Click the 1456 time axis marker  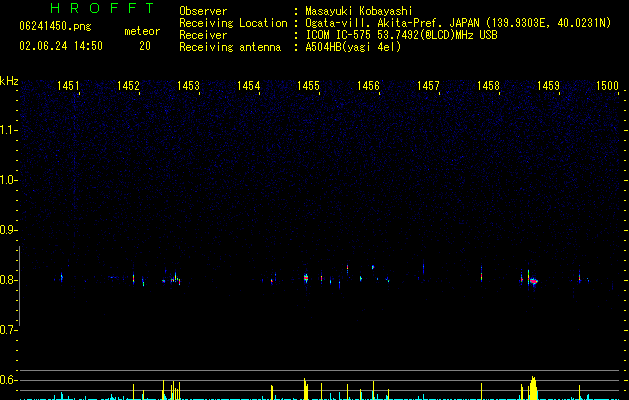(368, 86)
